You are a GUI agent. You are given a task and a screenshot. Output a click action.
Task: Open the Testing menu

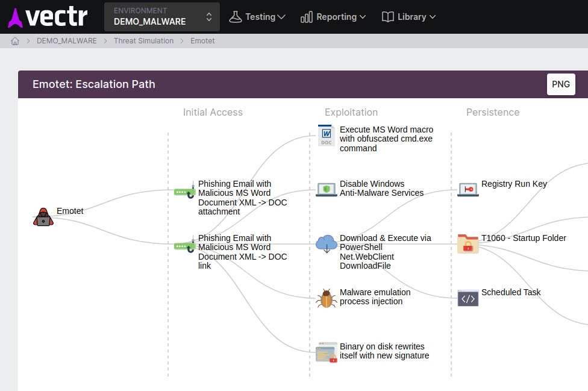point(257,17)
